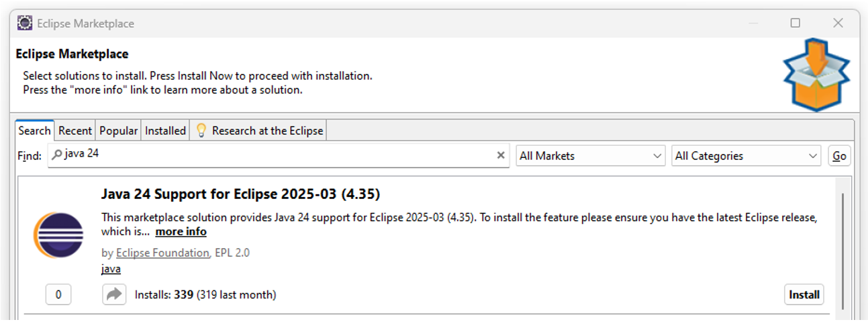Viewport: 868px width, 322px height.
Task: Close the Eclipse Marketplace dialog
Action: pos(838,23)
